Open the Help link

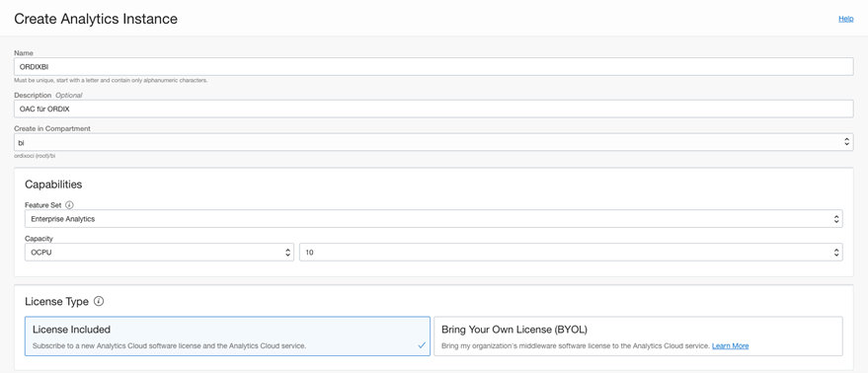coord(846,19)
